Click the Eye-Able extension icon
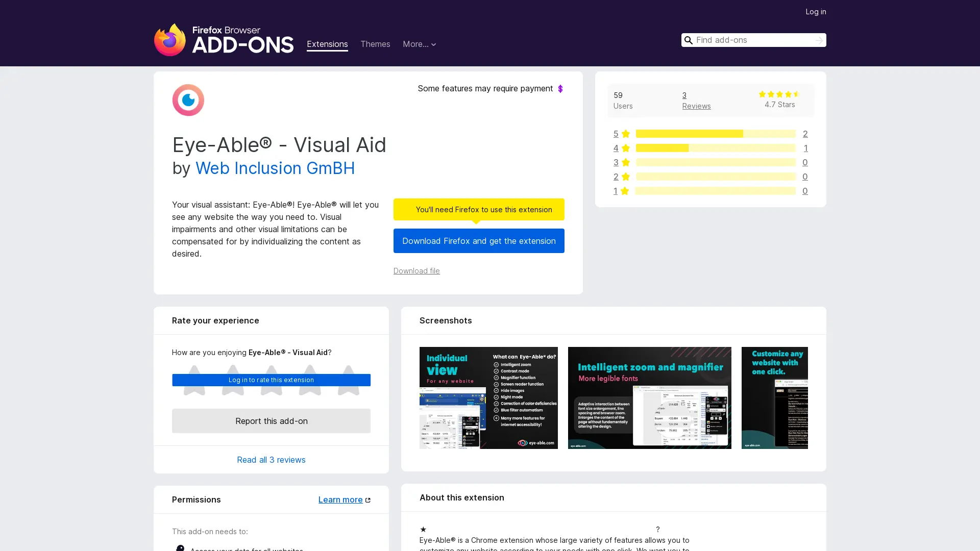This screenshot has height=551, width=980. click(x=188, y=100)
